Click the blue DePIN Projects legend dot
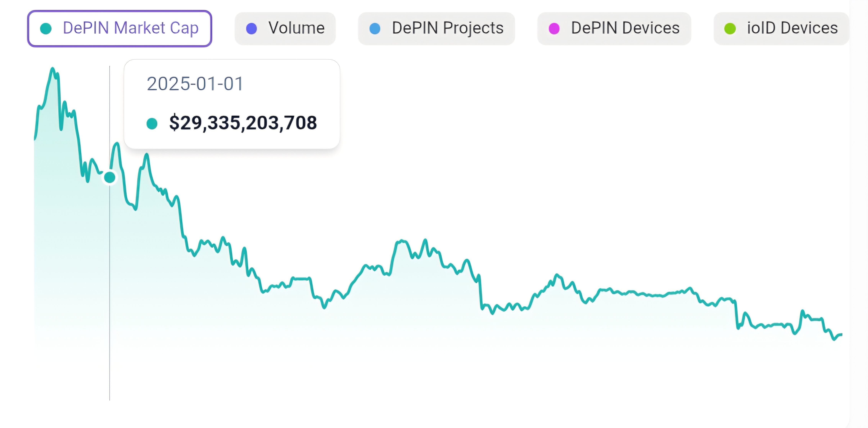 (375, 28)
